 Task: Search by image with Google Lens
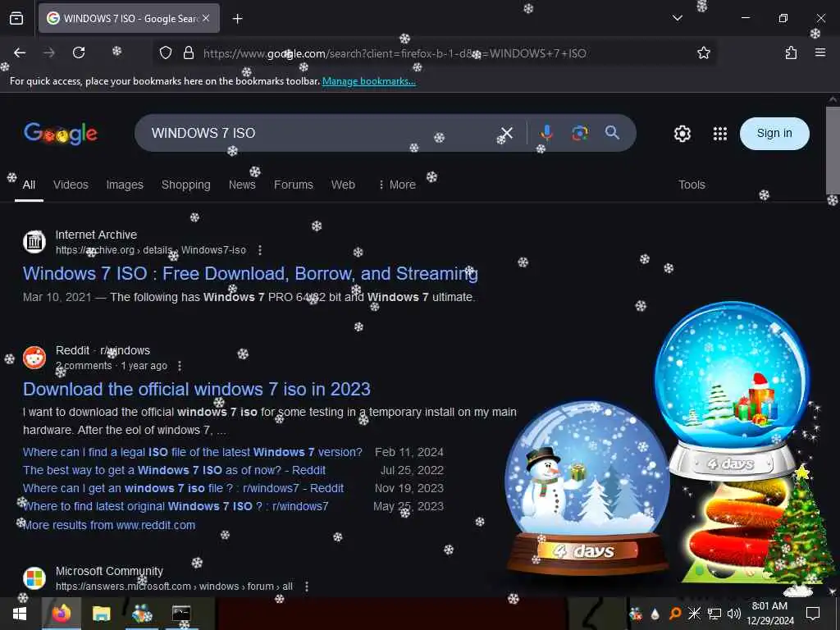tap(580, 133)
